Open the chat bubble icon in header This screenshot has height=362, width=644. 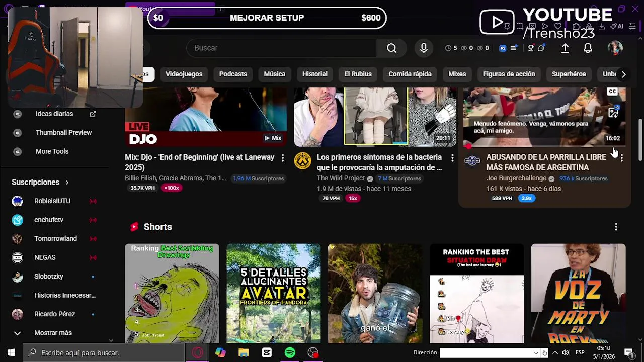[541, 48]
